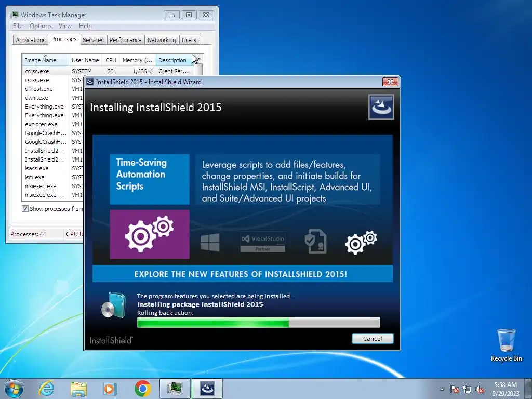
Task: Open Windows Media Player from the taskbar
Action: [x=110, y=389]
